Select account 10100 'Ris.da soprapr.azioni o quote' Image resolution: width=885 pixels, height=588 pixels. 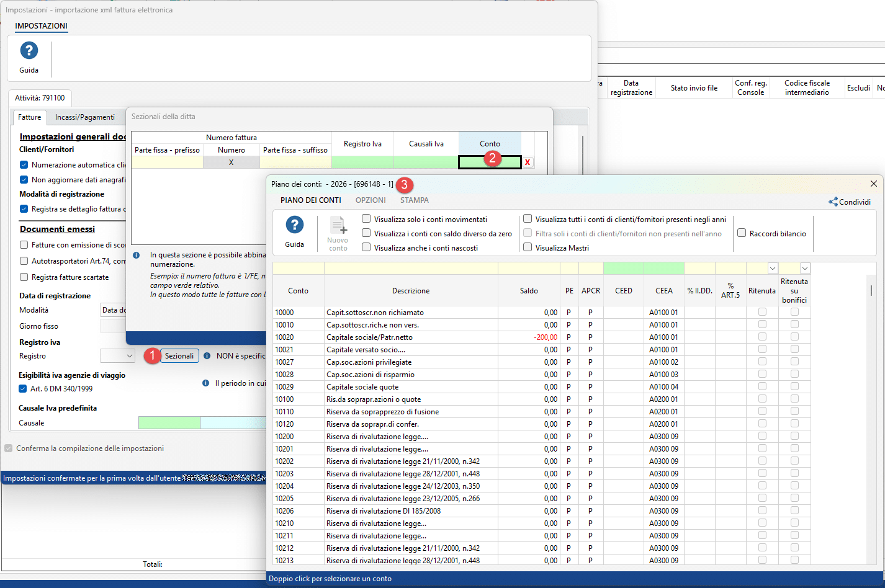542,399
